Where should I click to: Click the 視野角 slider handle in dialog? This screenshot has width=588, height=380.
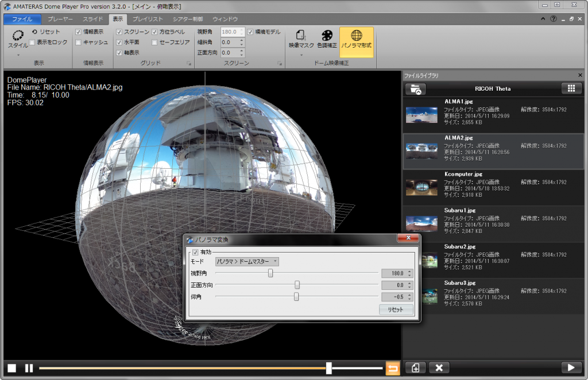pos(270,273)
